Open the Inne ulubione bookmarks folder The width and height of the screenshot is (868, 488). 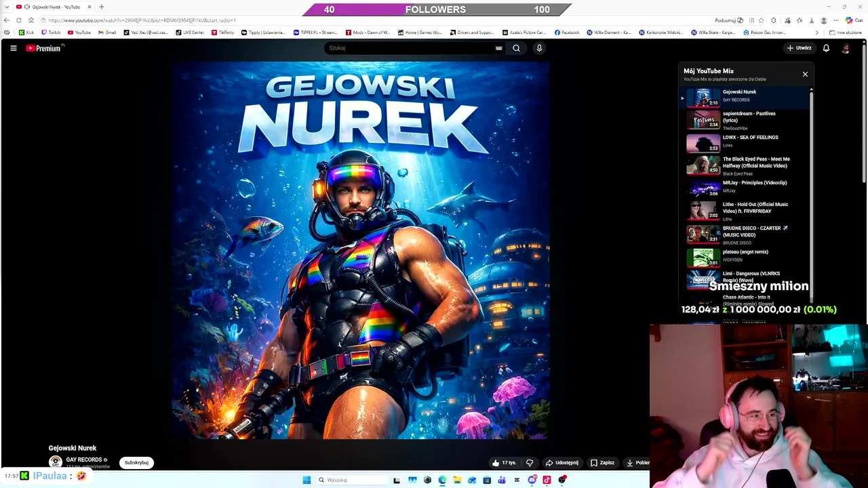tap(846, 33)
